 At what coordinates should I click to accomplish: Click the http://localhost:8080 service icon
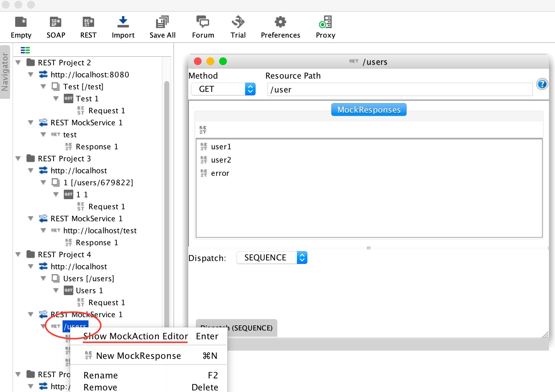point(43,74)
